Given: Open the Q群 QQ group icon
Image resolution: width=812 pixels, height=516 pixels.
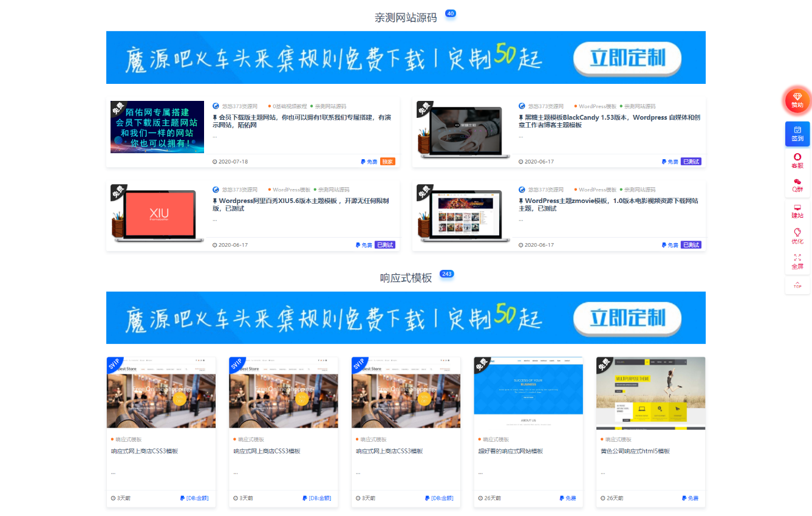Looking at the screenshot, I should (x=797, y=186).
